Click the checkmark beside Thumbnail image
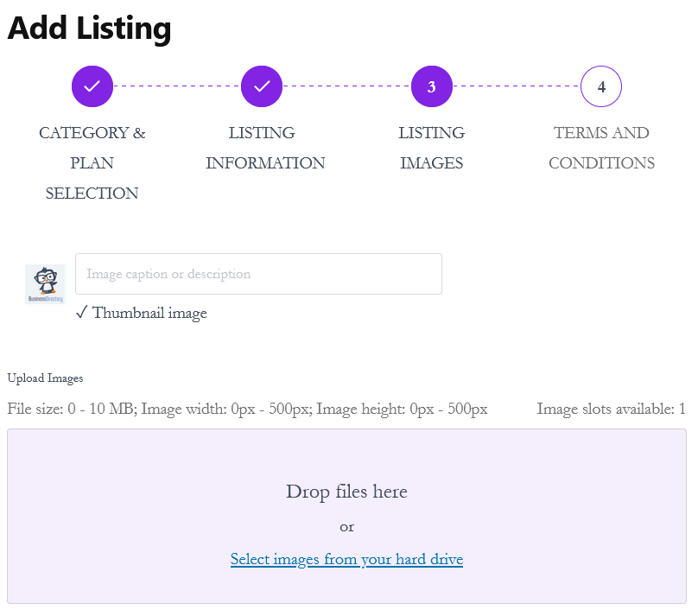The image size is (698, 616). pos(81,313)
